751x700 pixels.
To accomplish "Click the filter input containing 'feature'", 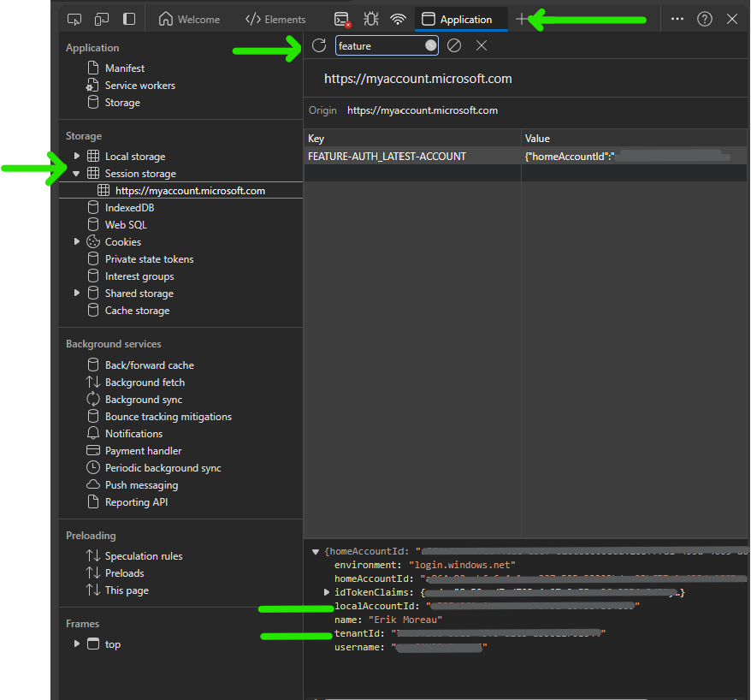I will click(x=378, y=45).
